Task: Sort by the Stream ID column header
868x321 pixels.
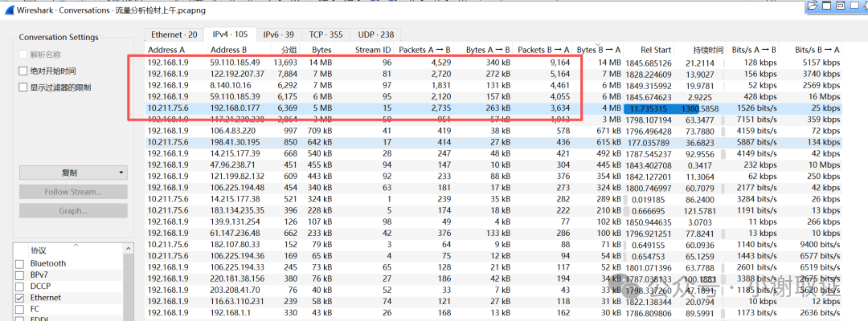Action: [x=366, y=50]
